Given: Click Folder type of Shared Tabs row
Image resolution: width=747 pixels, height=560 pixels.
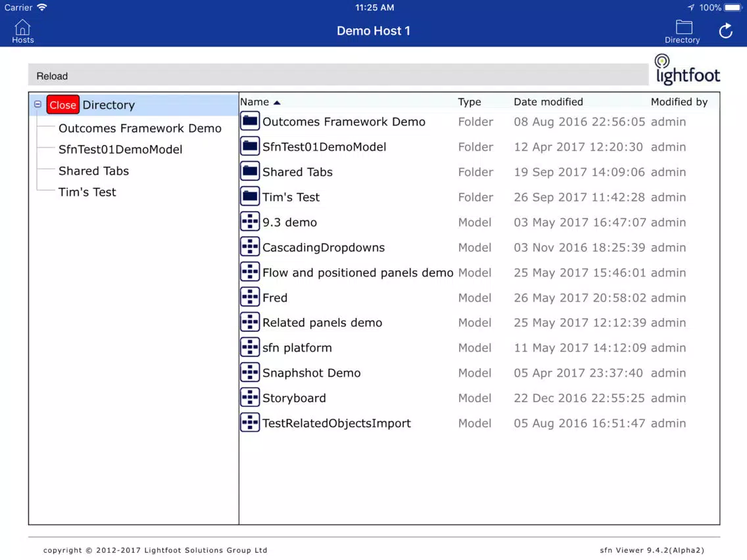Looking at the screenshot, I should point(475,172).
